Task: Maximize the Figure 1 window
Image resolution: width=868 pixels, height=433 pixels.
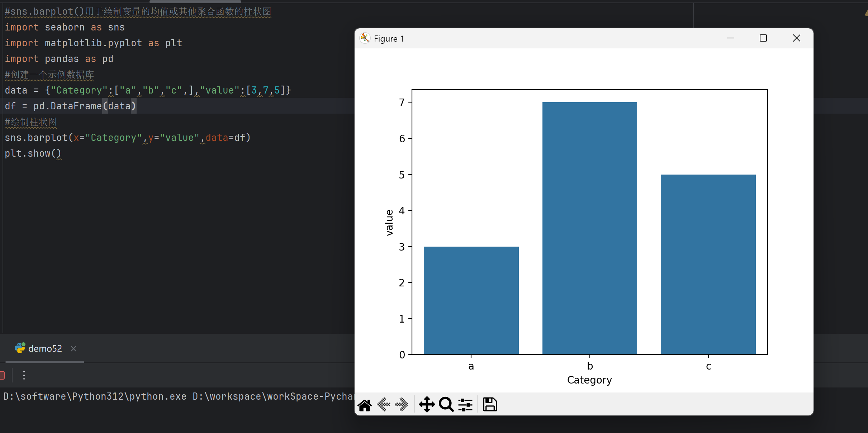Action: [763, 38]
